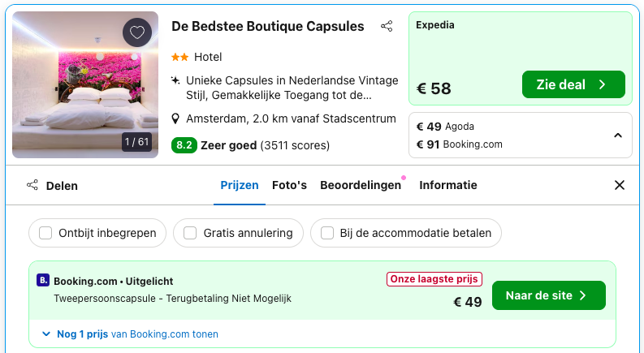This screenshot has height=353, width=644.
Task: Click the two-star hotel rating
Action: 179,57
